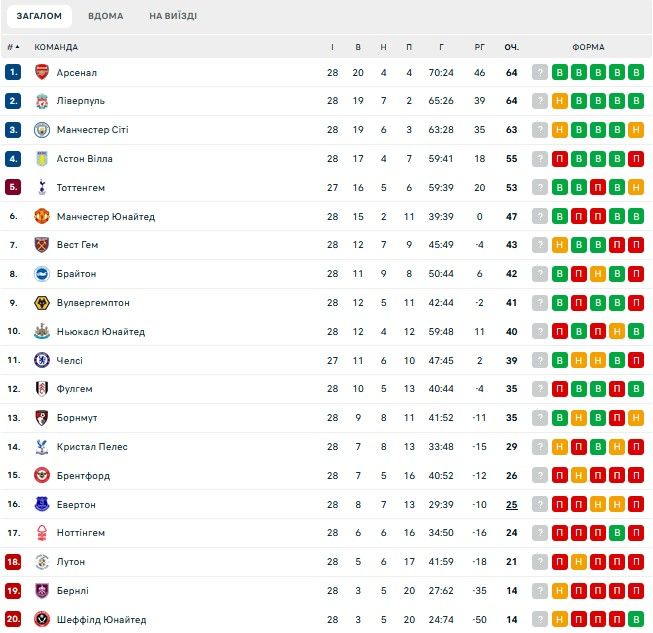Click the Manchester City crest icon
This screenshot has width=653, height=633.
click(41, 130)
